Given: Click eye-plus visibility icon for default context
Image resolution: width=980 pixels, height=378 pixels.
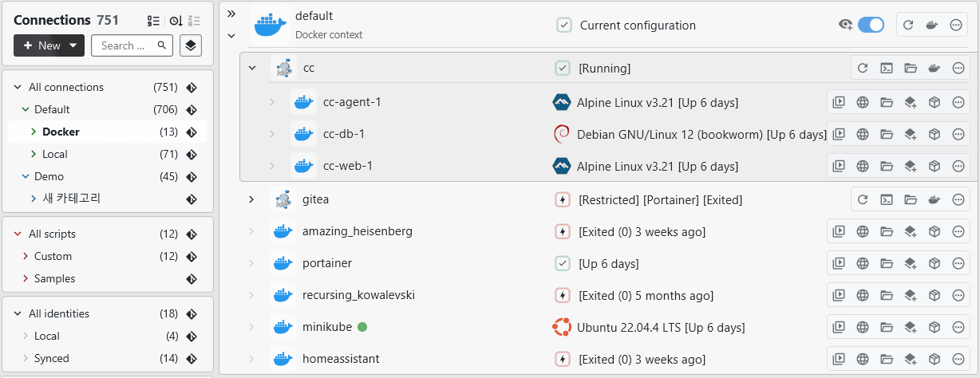Looking at the screenshot, I should (846, 26).
